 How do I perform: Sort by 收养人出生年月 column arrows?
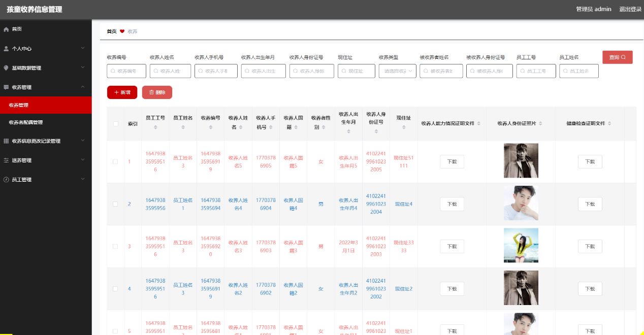[348, 132]
